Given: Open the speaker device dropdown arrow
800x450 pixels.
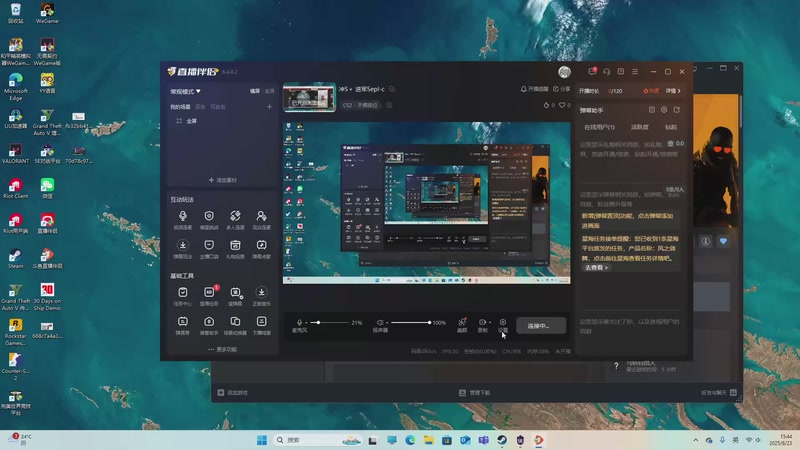Looking at the screenshot, I should coord(387,322).
